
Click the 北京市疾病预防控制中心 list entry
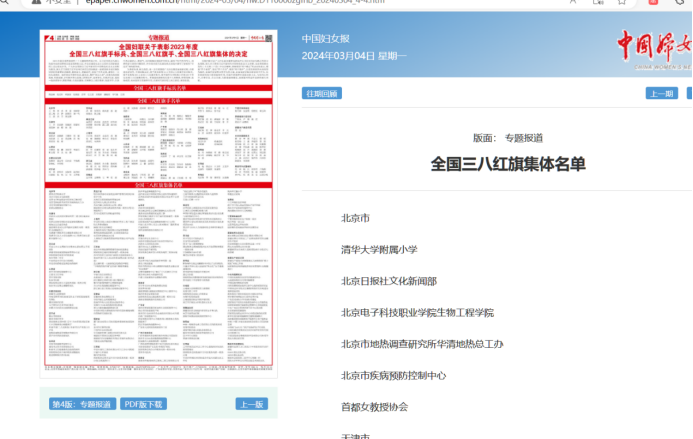point(393,376)
